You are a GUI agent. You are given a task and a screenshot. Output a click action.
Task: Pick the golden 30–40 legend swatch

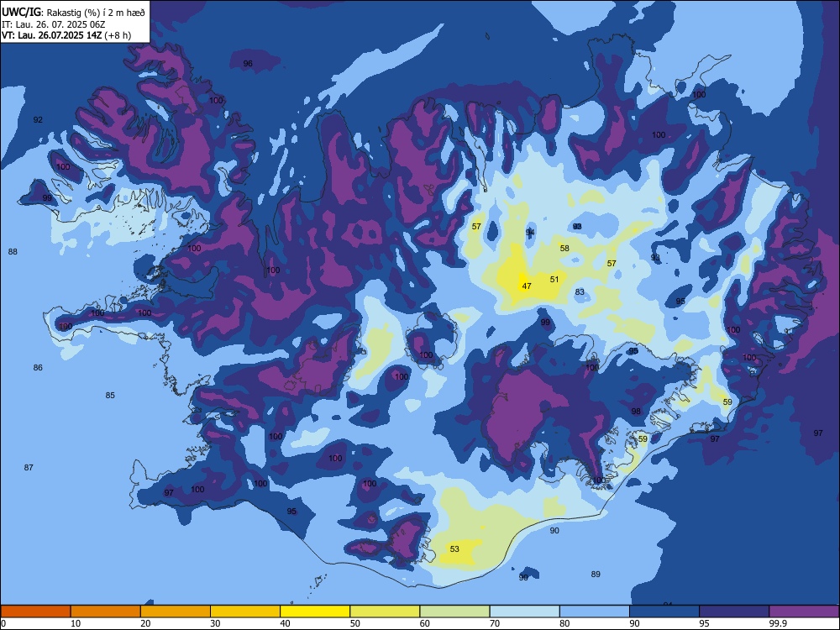245,612
